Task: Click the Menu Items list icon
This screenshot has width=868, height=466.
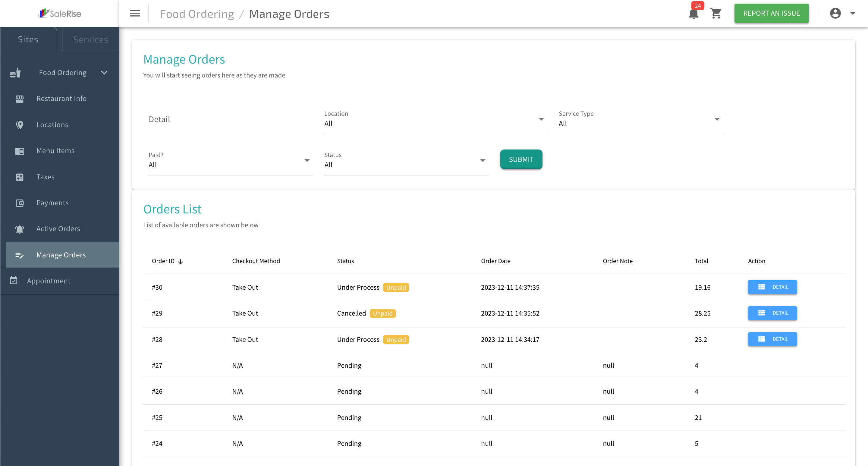Action: pos(20,151)
